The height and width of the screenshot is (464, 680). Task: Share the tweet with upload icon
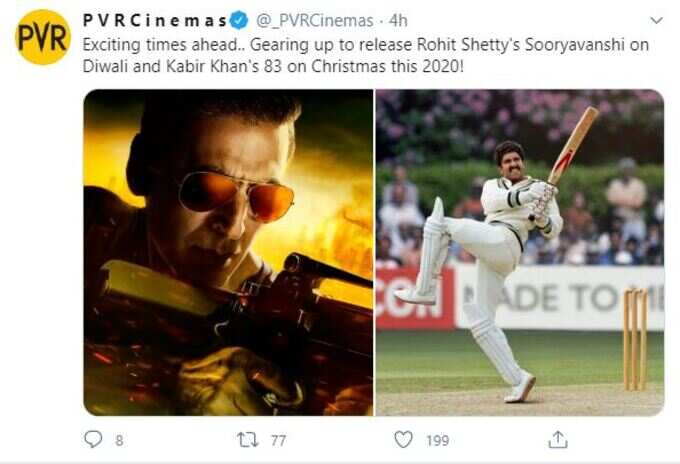click(x=558, y=439)
